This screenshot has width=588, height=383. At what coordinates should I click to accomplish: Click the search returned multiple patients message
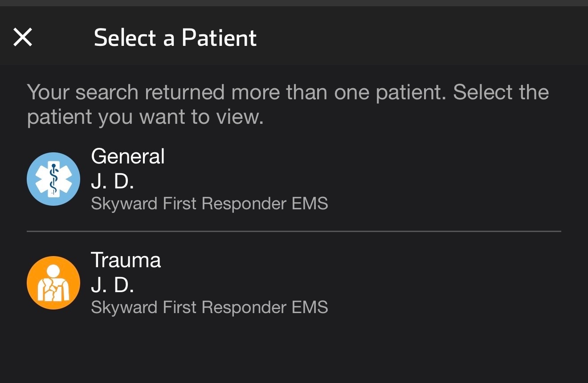click(x=287, y=93)
